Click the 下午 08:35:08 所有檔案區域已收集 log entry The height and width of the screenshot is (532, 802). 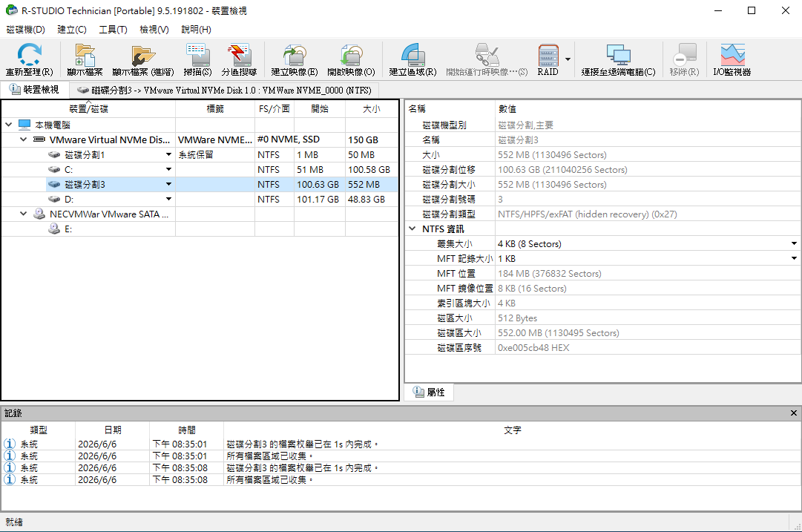pyautogui.click(x=401, y=480)
